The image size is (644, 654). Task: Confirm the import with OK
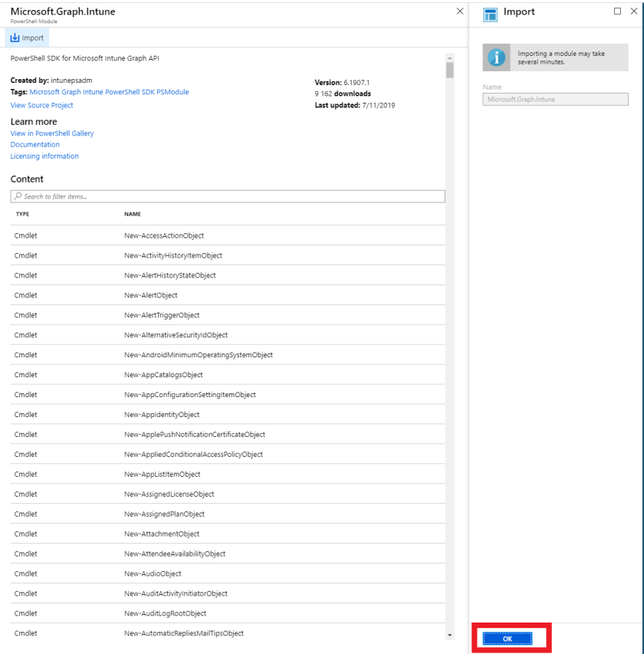click(x=508, y=639)
